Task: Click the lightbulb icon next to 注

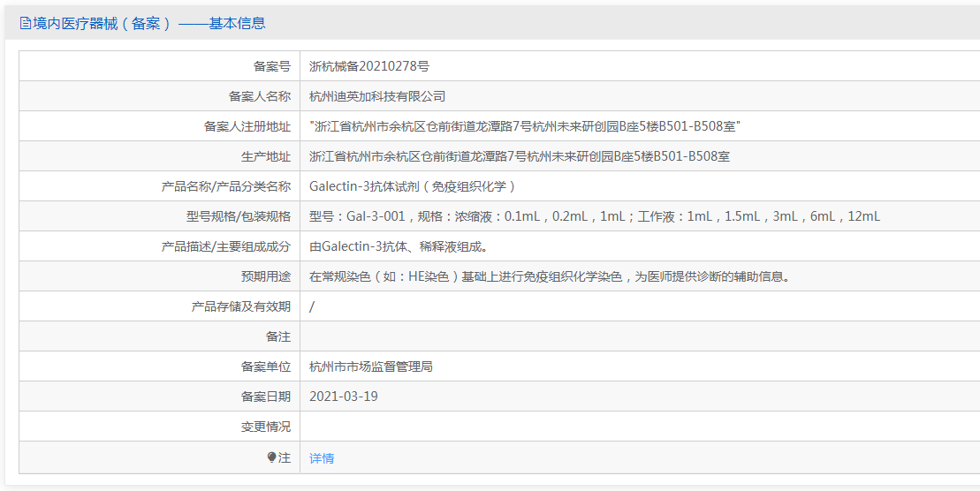Action: 271,458
